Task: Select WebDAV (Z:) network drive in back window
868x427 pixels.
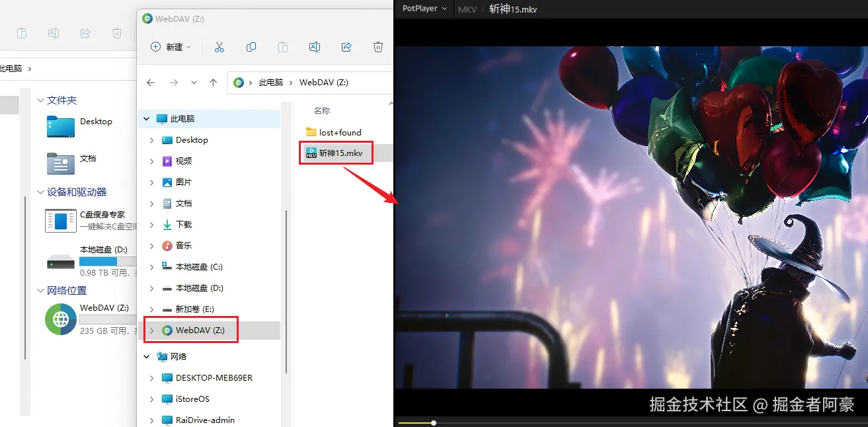Action: [90, 319]
